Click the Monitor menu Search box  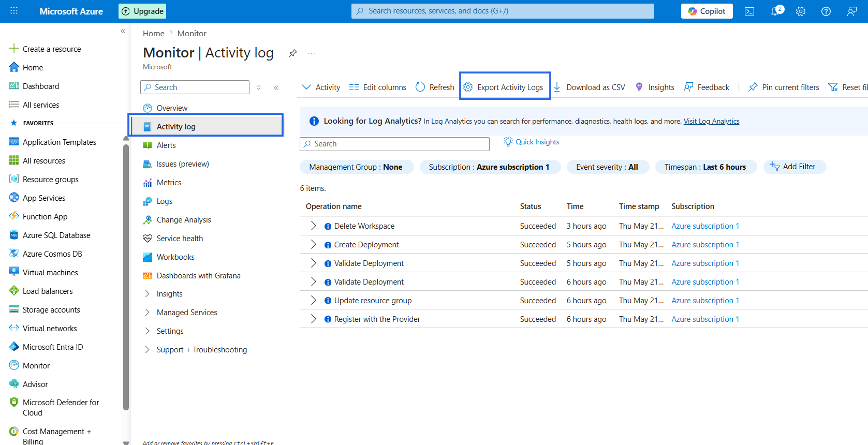click(195, 87)
